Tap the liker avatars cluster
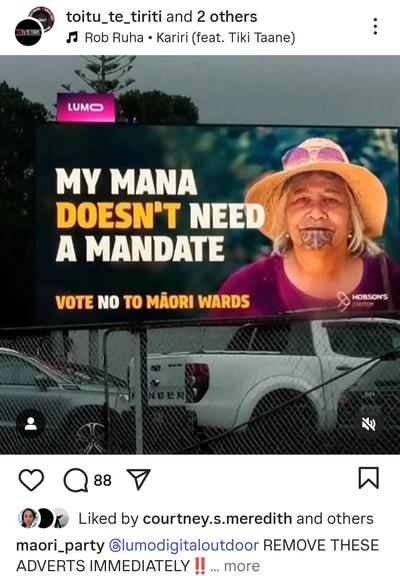Image resolution: width=400 pixels, height=576 pixels. point(43,518)
